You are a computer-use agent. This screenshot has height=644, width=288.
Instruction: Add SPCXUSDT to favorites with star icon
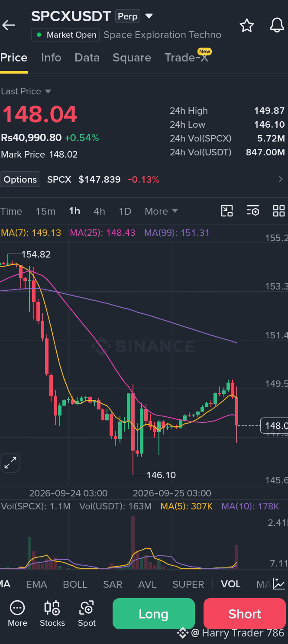point(247,26)
